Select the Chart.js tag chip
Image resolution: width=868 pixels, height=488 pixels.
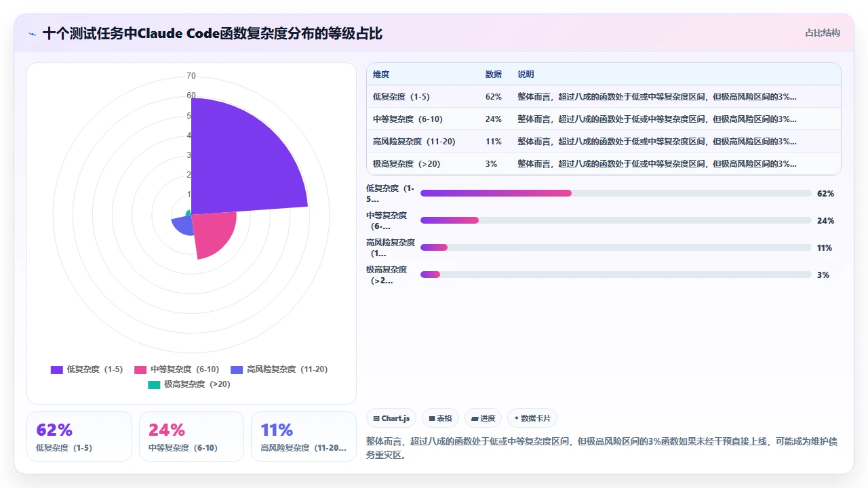click(391, 418)
